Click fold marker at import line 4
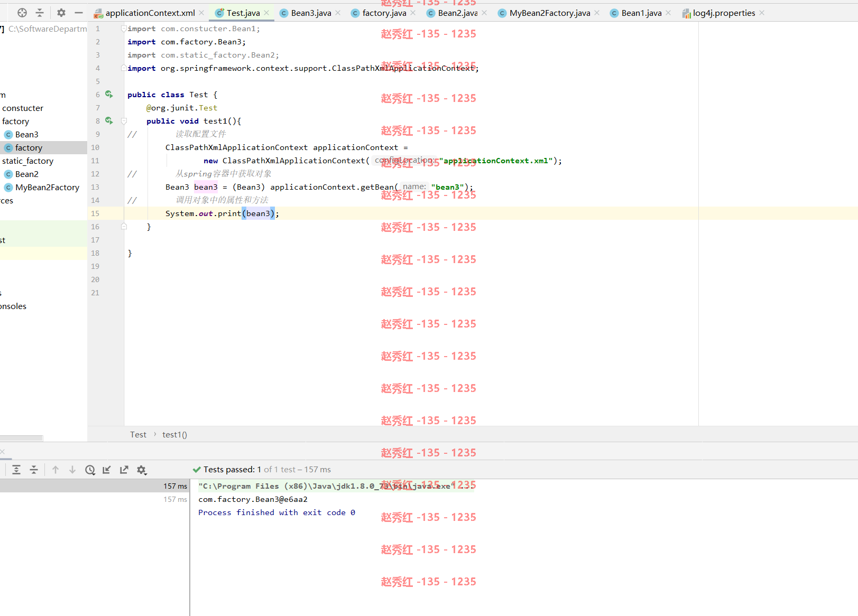The image size is (858, 616). [124, 68]
